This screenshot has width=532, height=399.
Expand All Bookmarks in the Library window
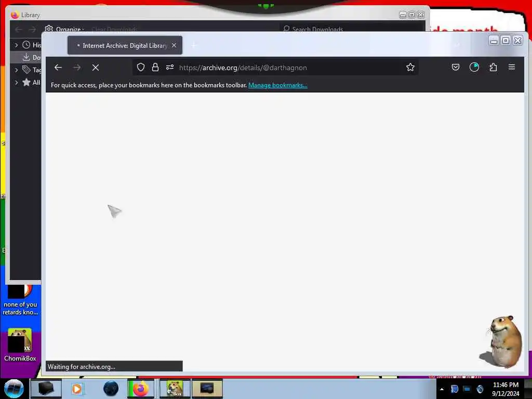pyautogui.click(x=16, y=83)
